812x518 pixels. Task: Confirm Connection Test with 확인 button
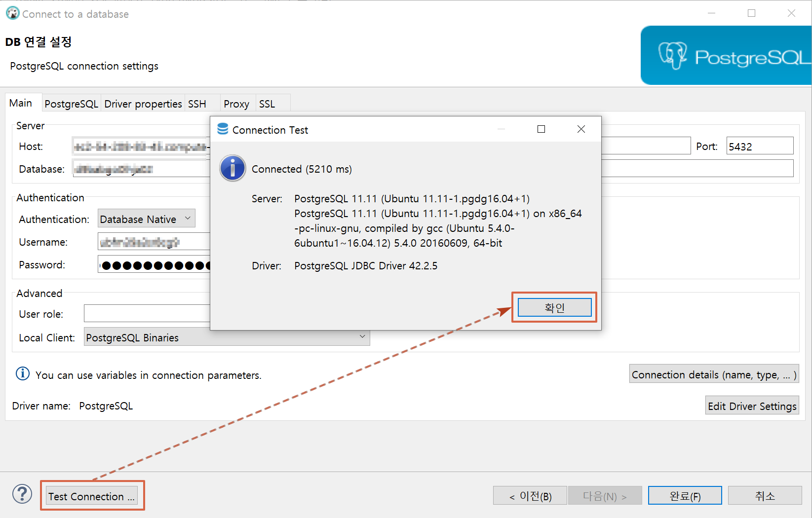[554, 307]
